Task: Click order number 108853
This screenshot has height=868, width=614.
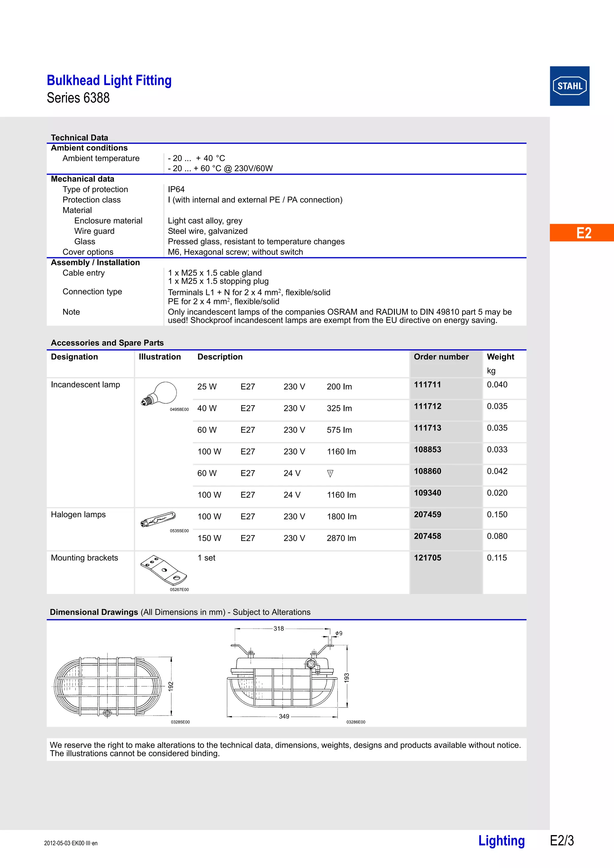Action: click(x=427, y=450)
